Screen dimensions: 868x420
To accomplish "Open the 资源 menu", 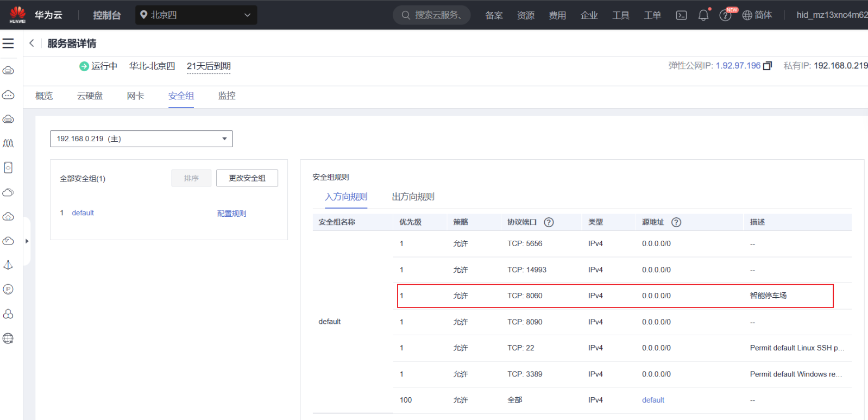I will 526,15.
